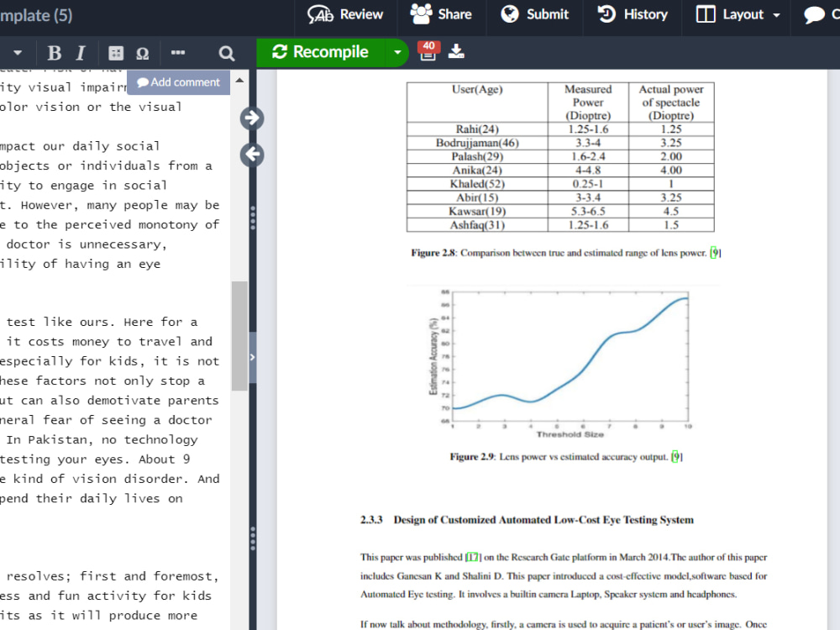This screenshot has height=630, width=840.
Task: Open the Share dialog
Action: [441, 14]
